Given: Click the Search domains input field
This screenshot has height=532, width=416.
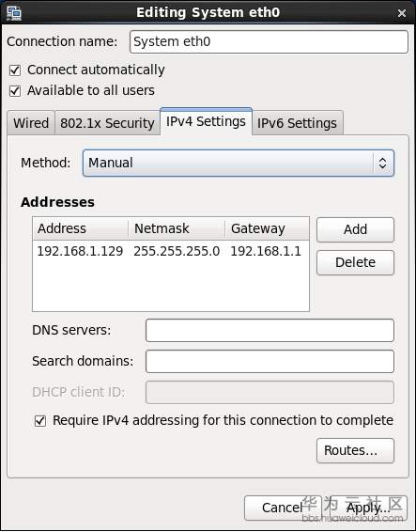Looking at the screenshot, I should [x=270, y=361].
